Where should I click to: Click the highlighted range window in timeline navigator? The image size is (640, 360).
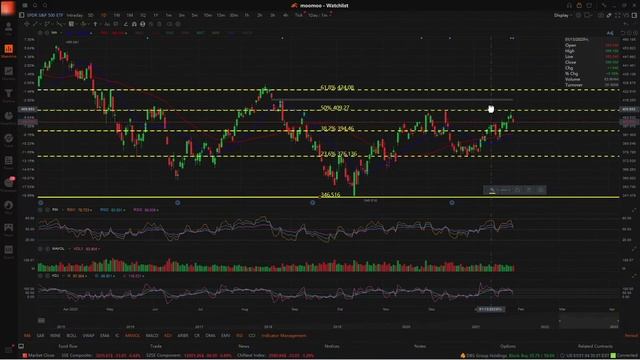pyautogui.click(x=589, y=320)
